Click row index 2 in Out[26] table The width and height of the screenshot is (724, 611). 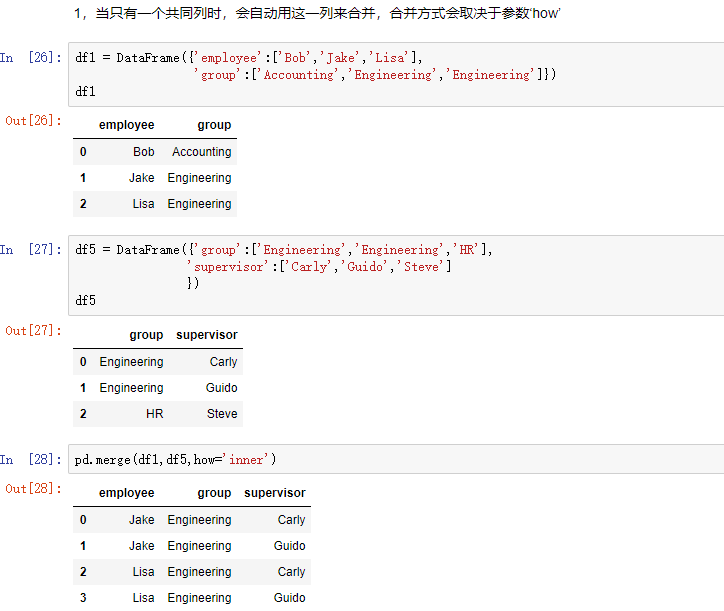pos(83,204)
